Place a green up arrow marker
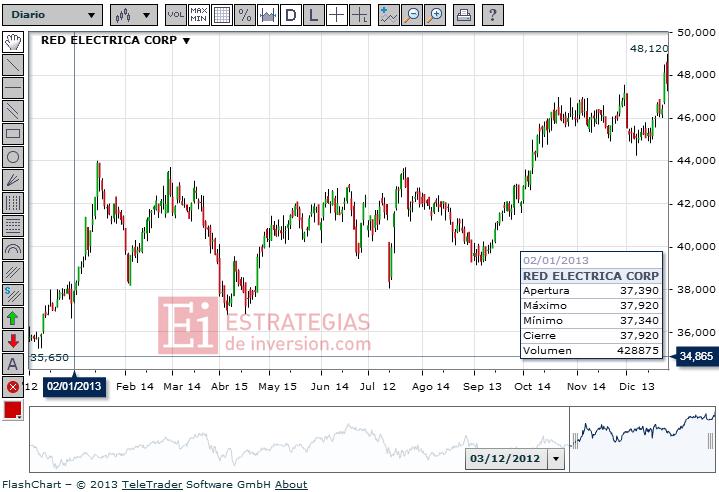Image resolution: width=719 pixels, height=492 pixels. tap(13, 318)
